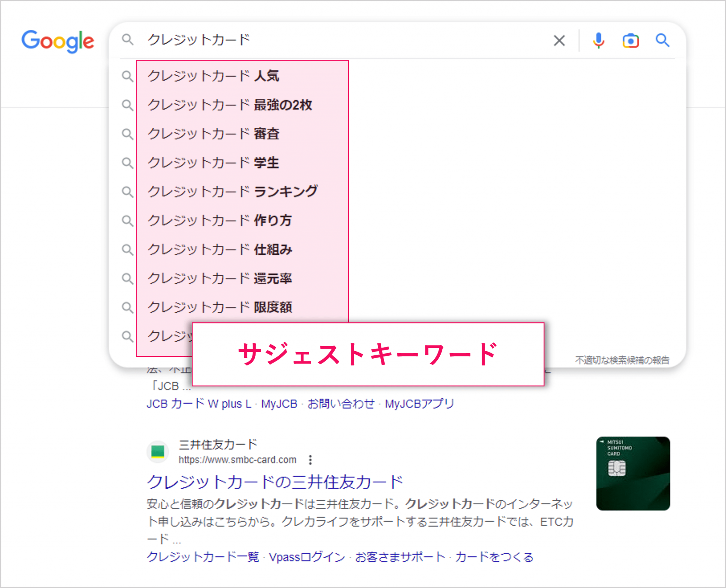The image size is (726, 588).
Task: Pick the suggestion クレジットカード 還元率
Action: (x=220, y=278)
